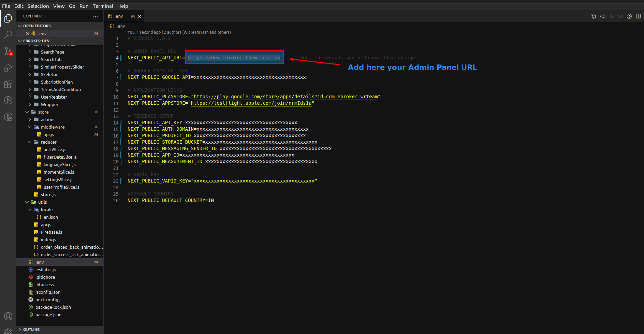
Task: Open the Go menu
Action: (72, 6)
